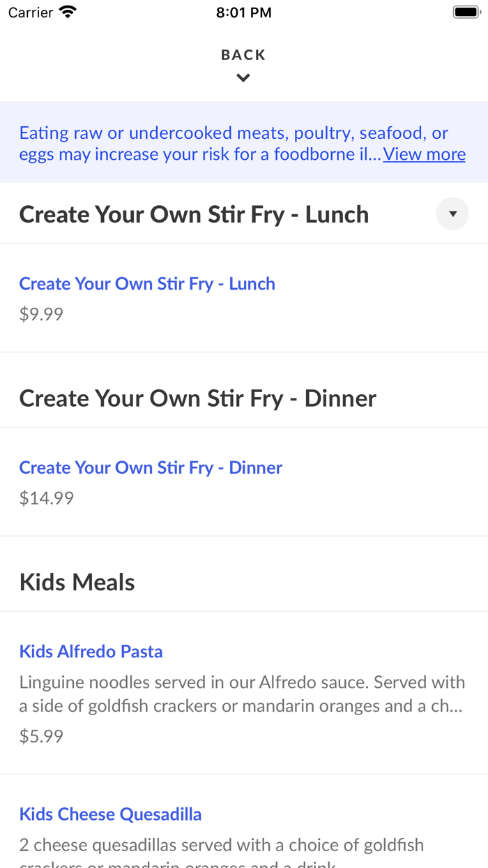Open the menu category dropdown arrow

452,214
